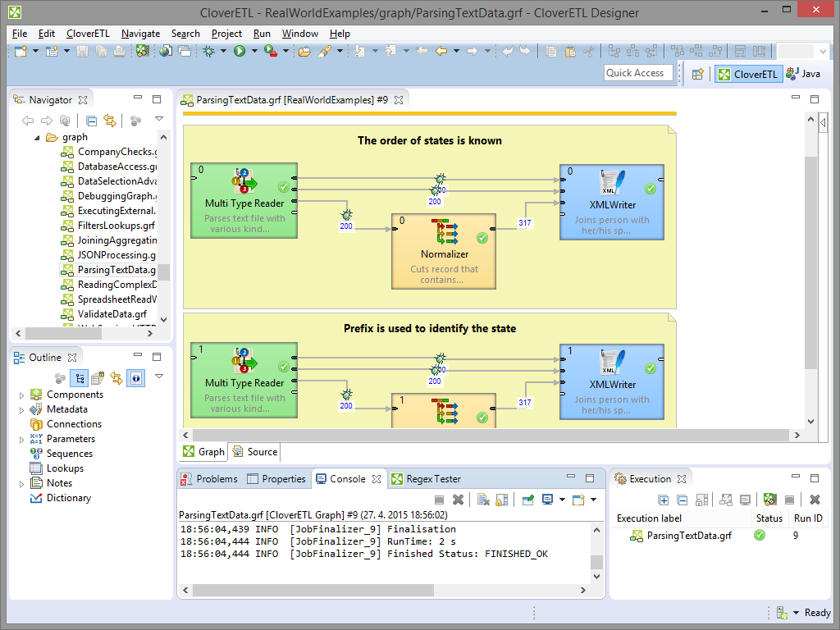This screenshot has width=840, height=630.
Task: Click the Debug bug icon in toolbar
Action: click(x=209, y=51)
